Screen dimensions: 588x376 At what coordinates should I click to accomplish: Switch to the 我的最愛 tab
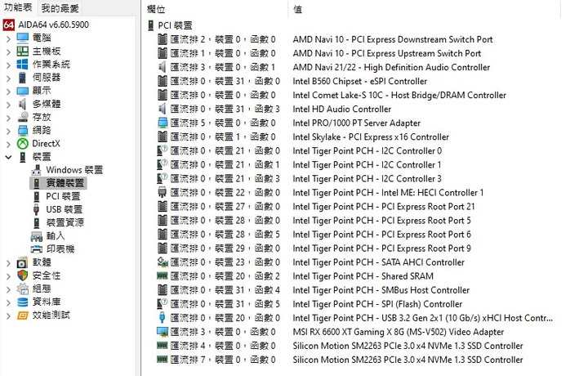point(60,8)
